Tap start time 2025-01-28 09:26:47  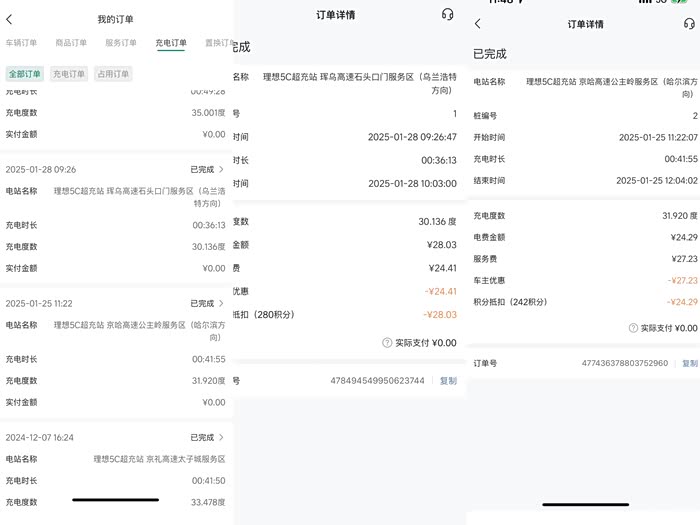point(412,137)
